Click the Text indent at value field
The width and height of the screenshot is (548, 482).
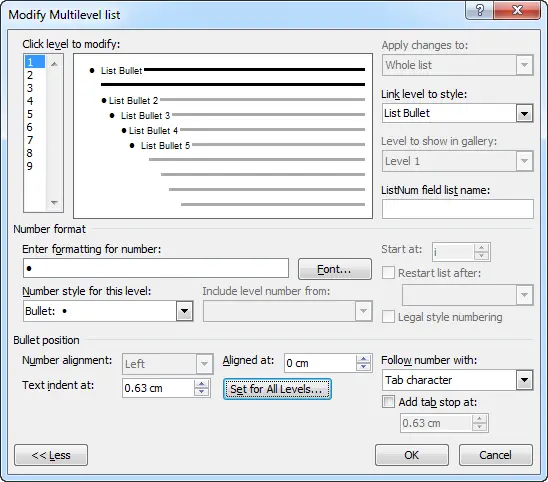158,388
